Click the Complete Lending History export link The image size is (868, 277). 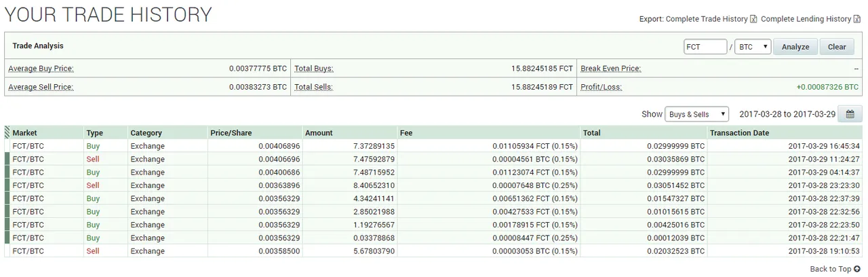[x=806, y=19]
